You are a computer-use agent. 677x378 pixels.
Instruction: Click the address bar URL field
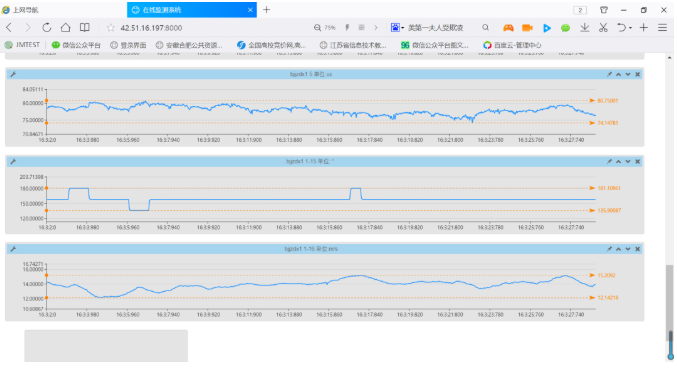pyautogui.click(x=207, y=28)
